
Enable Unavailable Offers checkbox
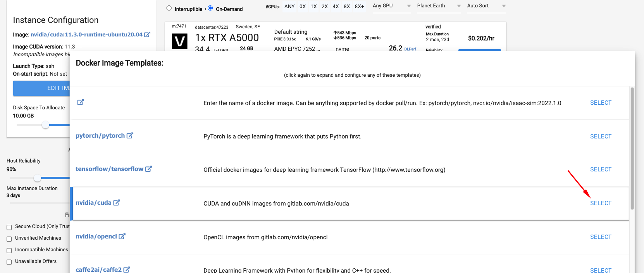pyautogui.click(x=9, y=262)
